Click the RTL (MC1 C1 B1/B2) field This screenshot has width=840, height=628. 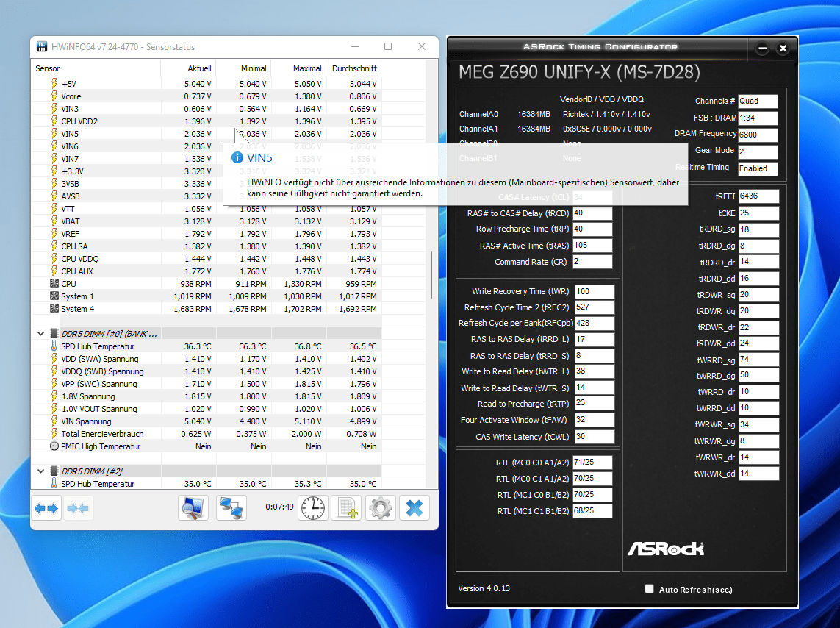click(x=592, y=510)
